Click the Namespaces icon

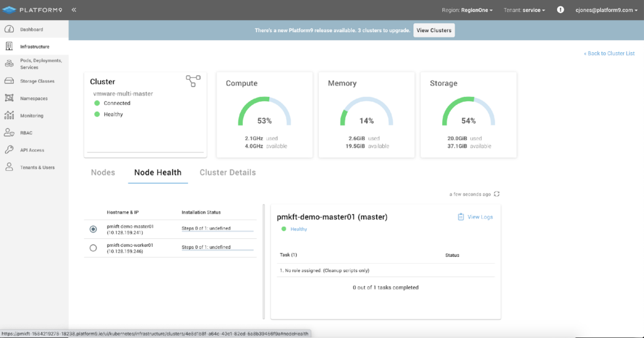9,98
